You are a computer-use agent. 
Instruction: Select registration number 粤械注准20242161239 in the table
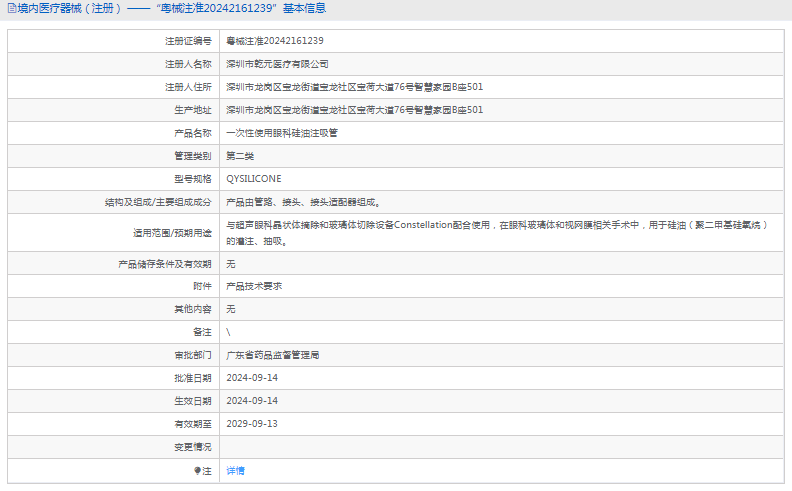(275, 41)
